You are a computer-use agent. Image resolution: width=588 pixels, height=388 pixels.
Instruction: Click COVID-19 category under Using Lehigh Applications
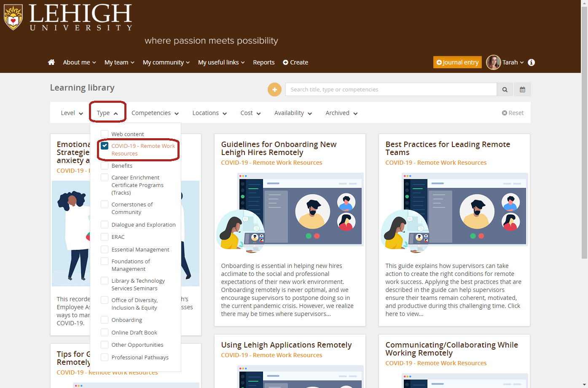pos(271,355)
